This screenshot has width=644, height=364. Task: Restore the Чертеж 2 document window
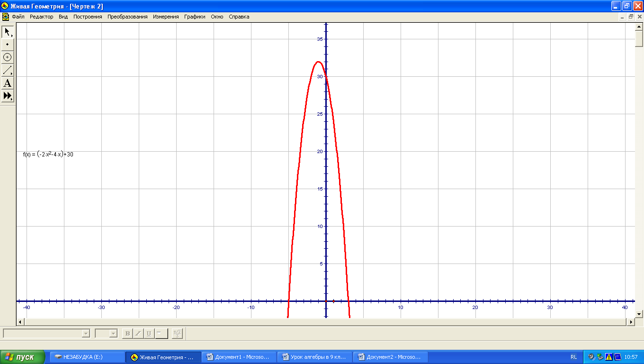(631, 17)
